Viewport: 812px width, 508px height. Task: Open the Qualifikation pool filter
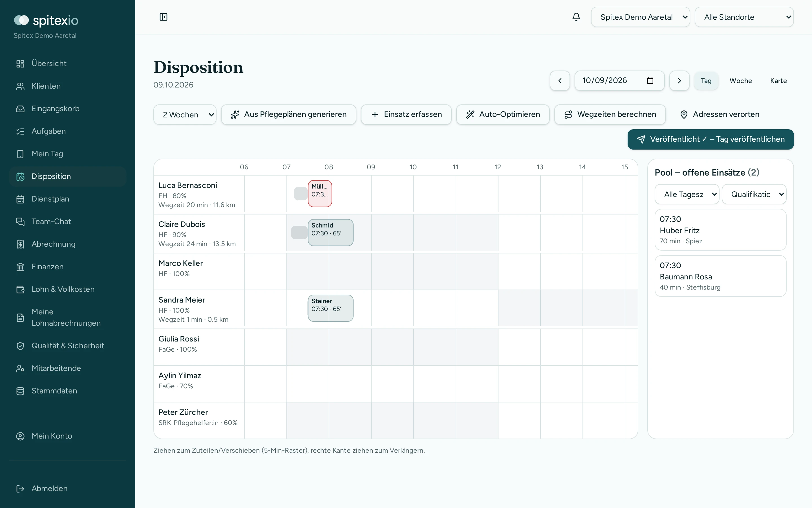click(x=754, y=194)
